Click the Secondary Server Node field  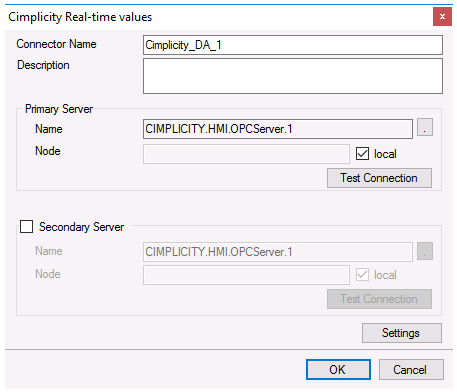click(246, 275)
